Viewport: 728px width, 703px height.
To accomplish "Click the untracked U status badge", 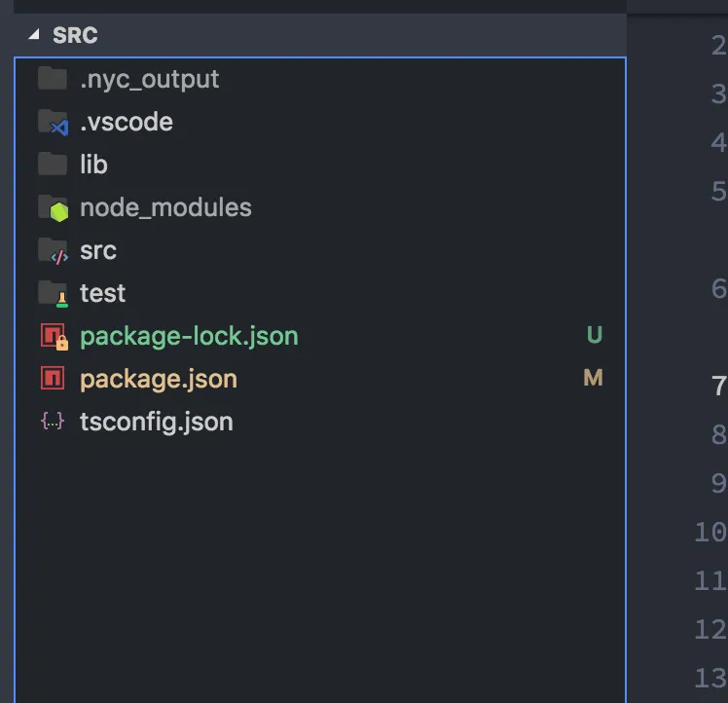I will (x=594, y=336).
